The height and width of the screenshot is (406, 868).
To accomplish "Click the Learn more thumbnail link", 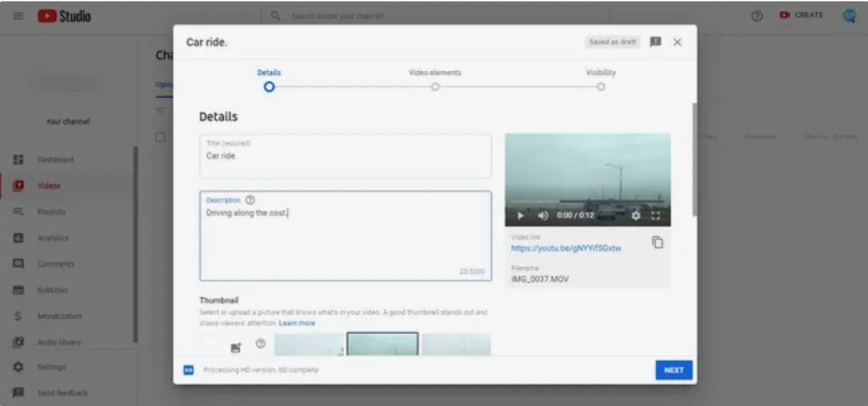I will click(x=297, y=323).
